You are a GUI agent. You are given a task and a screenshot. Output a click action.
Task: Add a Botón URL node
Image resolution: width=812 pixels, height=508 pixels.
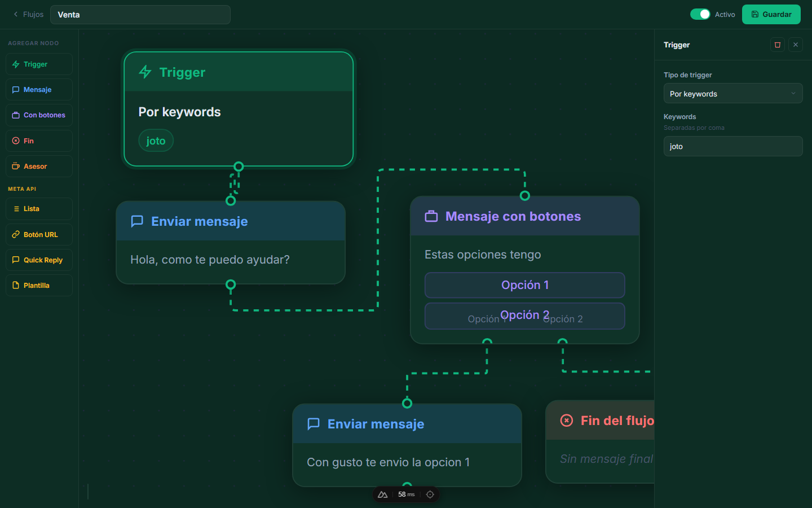click(x=39, y=235)
